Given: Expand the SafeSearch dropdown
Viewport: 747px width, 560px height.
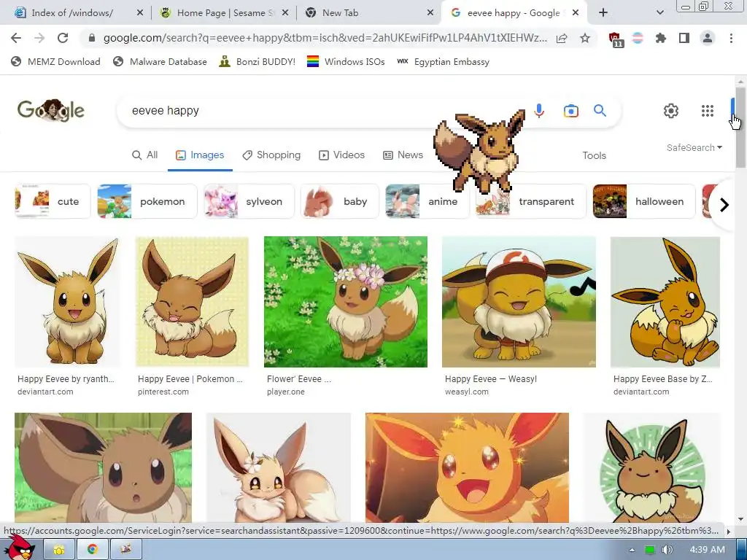Looking at the screenshot, I should tap(694, 147).
